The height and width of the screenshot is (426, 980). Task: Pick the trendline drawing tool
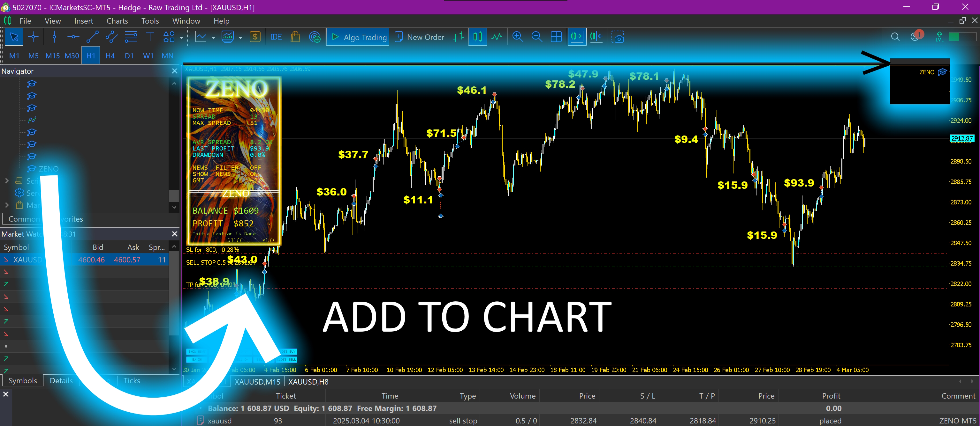[x=92, y=37]
